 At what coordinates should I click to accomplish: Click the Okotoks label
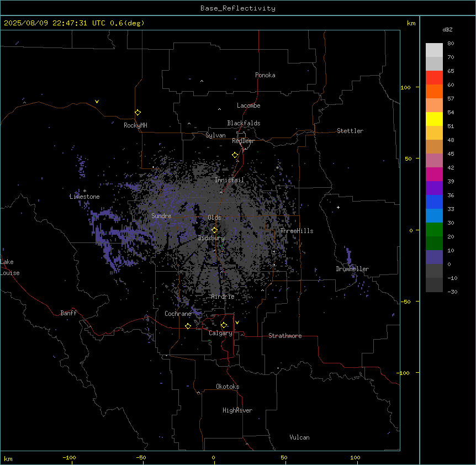[228, 387]
